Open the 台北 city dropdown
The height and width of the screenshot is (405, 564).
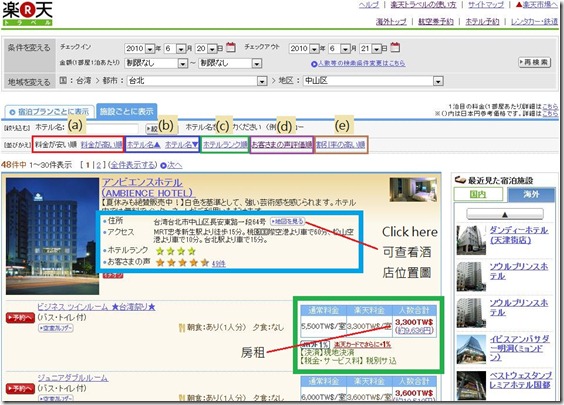(x=262, y=81)
